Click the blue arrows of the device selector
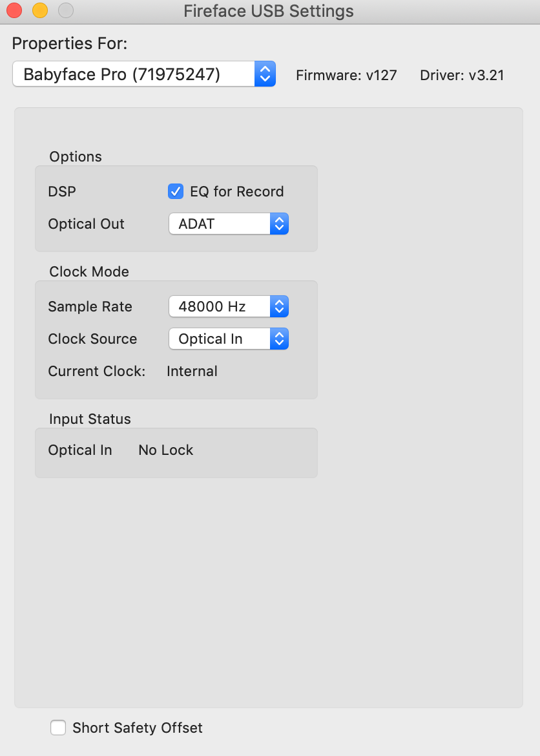 (265, 74)
